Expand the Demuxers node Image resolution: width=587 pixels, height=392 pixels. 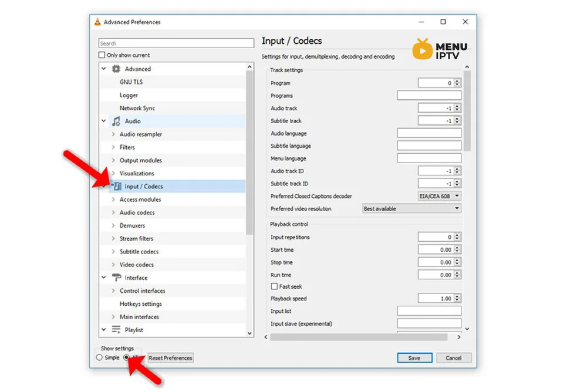(113, 225)
